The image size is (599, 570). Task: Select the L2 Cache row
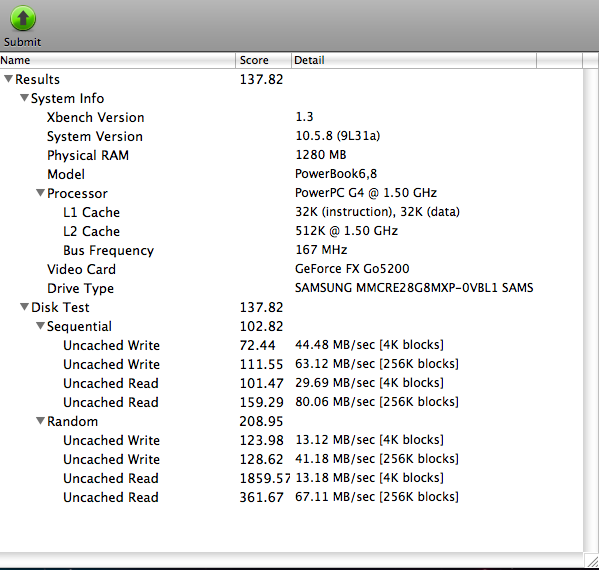291,231
